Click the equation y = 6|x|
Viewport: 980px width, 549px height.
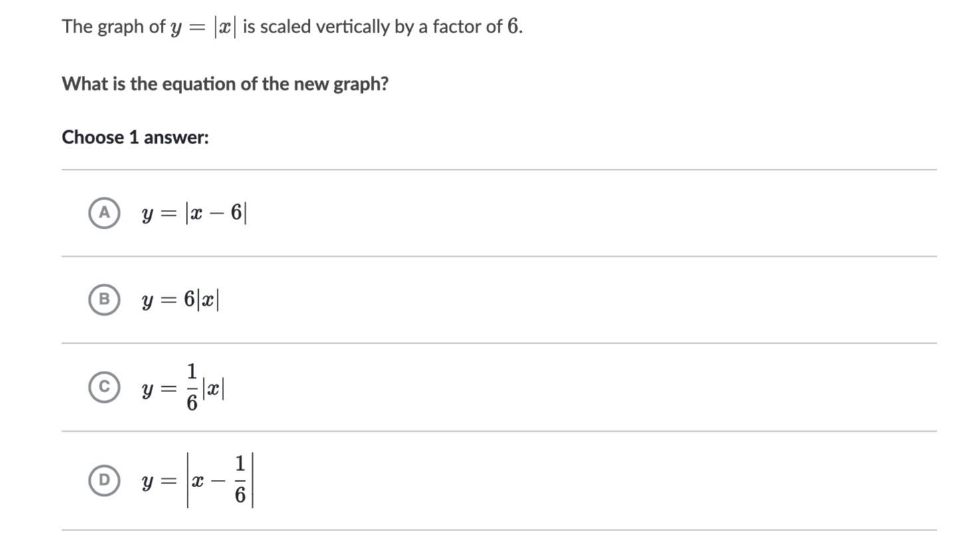pyautogui.click(x=180, y=300)
